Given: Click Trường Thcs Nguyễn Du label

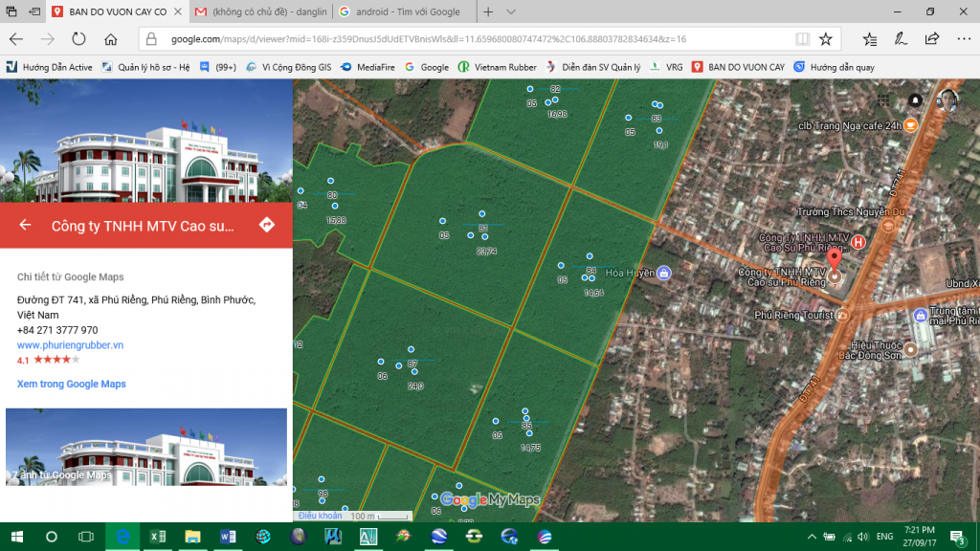Looking at the screenshot, I should (851, 212).
